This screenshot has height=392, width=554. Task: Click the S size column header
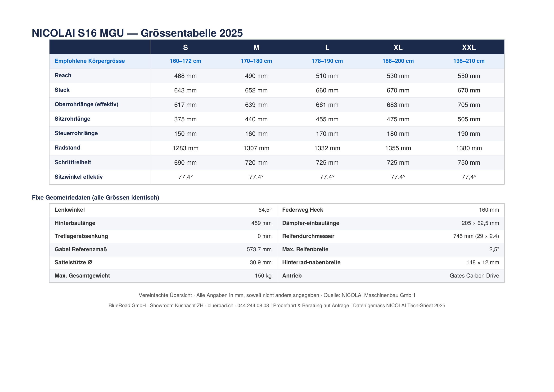point(185,47)
